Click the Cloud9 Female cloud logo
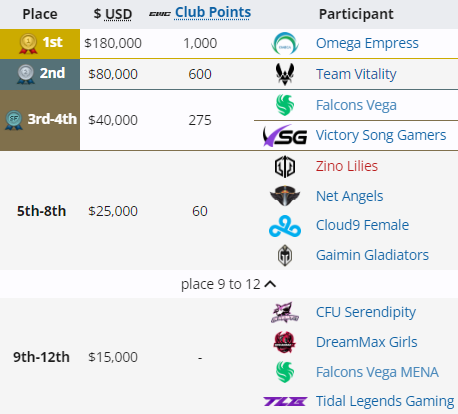Screen dimensions: 458x414 point(285,226)
